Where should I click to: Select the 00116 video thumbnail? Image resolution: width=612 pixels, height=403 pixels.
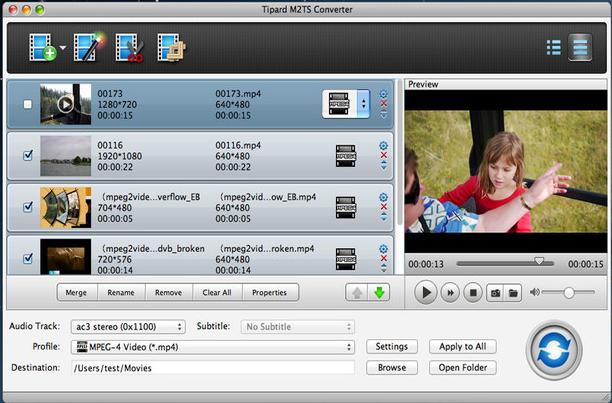tap(66, 156)
